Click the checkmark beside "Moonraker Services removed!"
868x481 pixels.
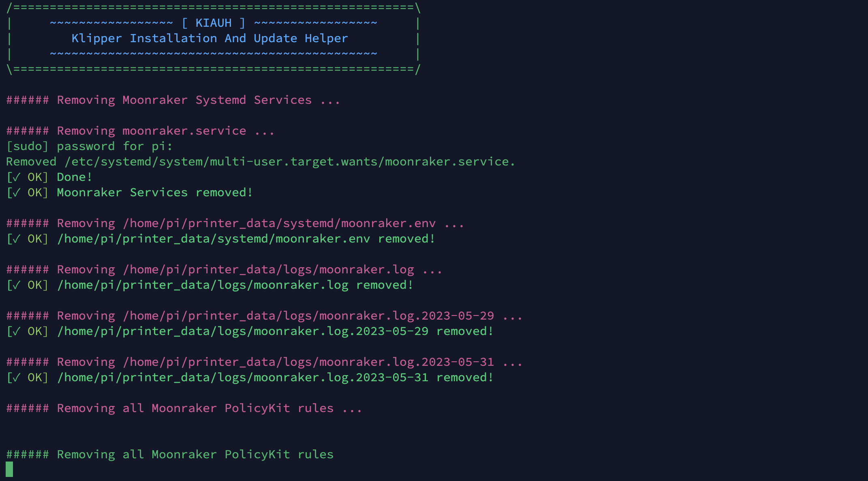(16, 193)
